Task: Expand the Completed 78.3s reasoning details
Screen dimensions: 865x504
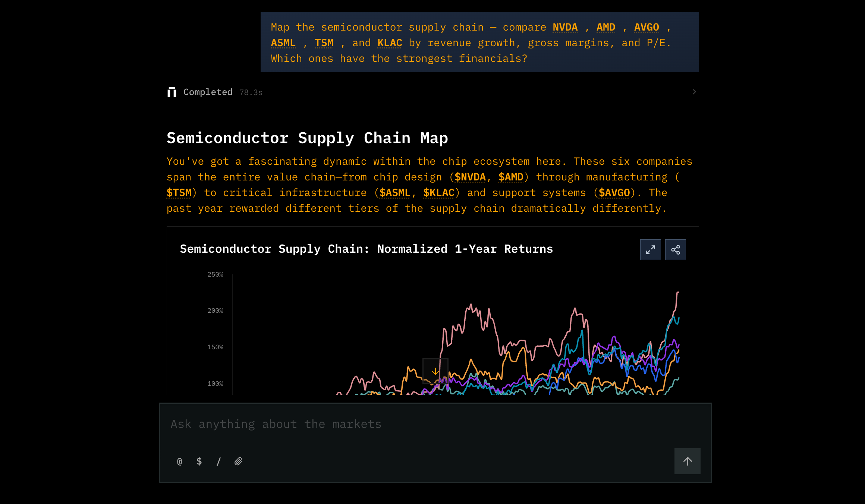Action: point(694,92)
